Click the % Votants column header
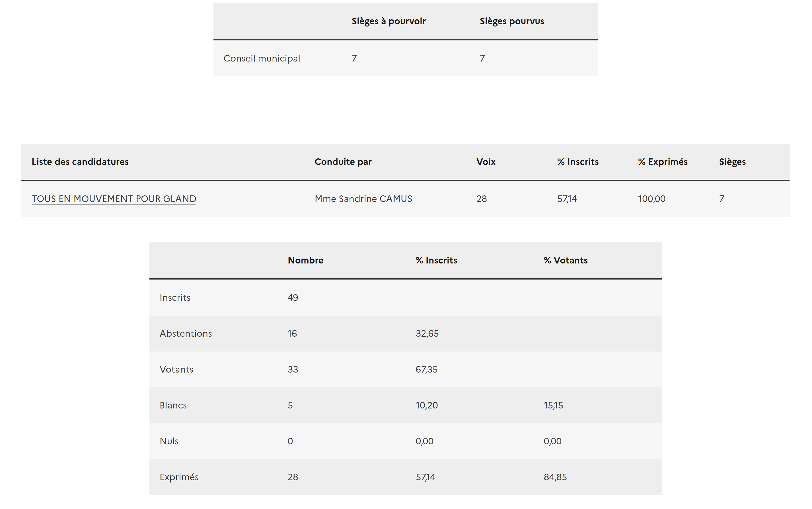812x509 pixels. 566,260
